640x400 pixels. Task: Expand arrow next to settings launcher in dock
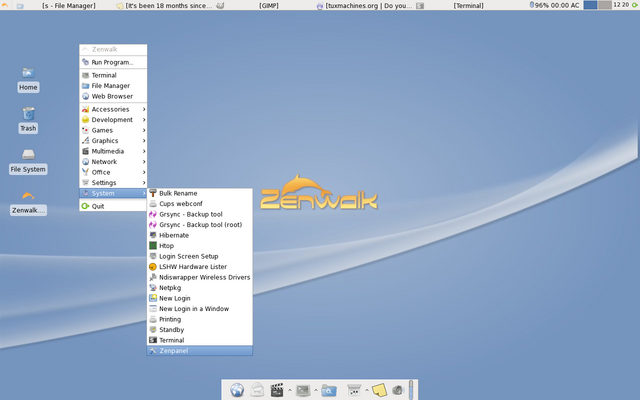click(367, 390)
